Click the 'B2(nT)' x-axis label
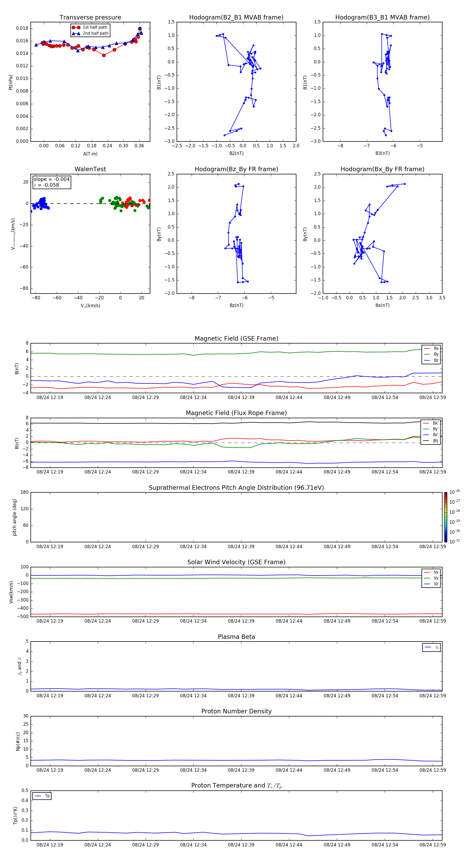Viewport: 473px width, 868px height. pos(236,153)
